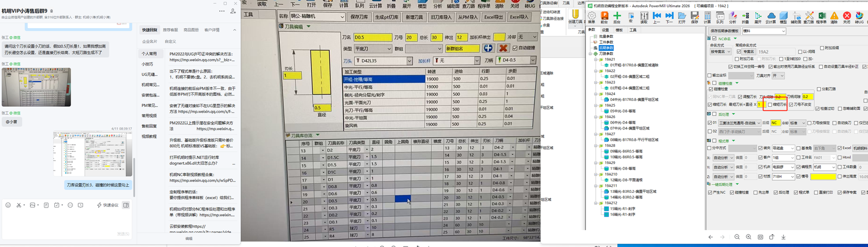
Task: Click 新增刀具 button
Action: click(x=414, y=17)
